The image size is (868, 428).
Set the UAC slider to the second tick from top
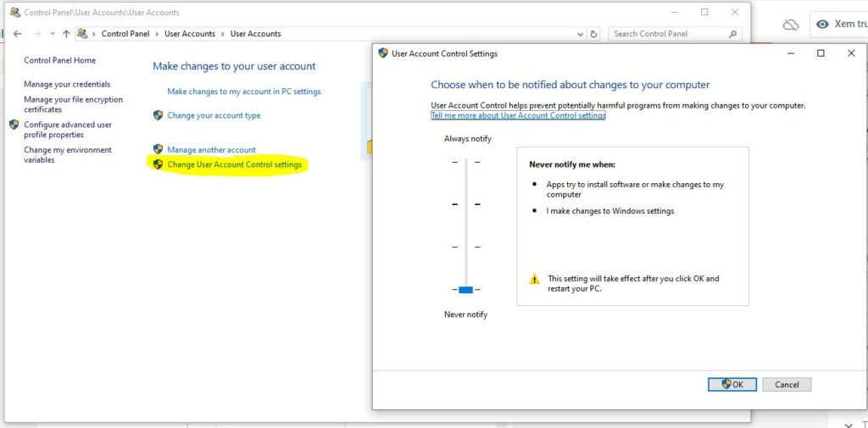[465, 204]
